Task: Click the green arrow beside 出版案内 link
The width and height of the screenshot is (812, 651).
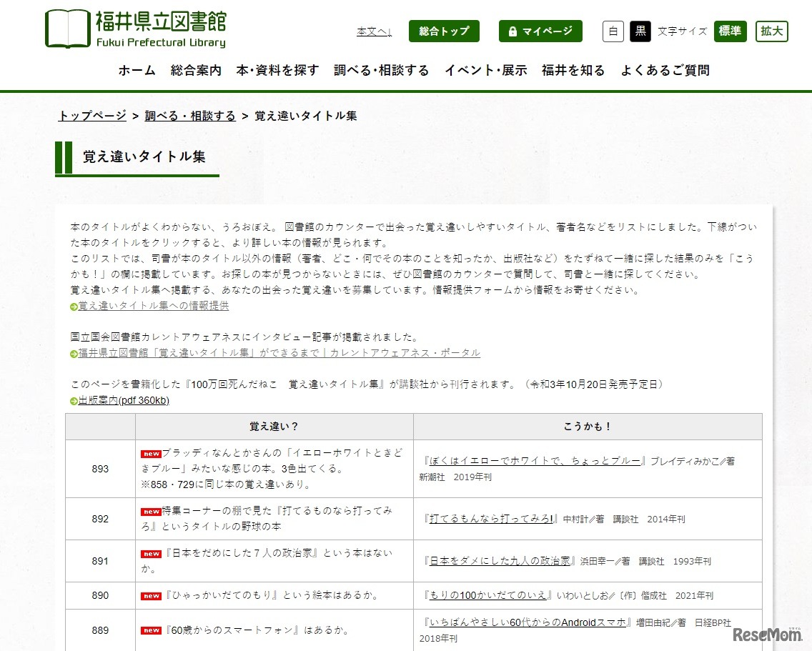Action: pos(72,400)
